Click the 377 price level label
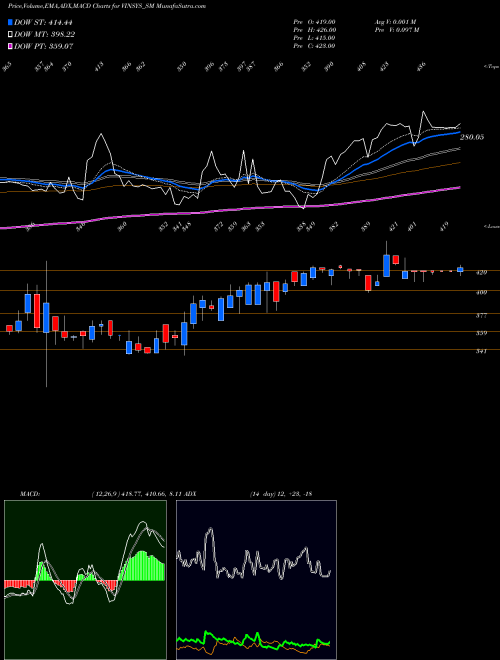 click(481, 315)
